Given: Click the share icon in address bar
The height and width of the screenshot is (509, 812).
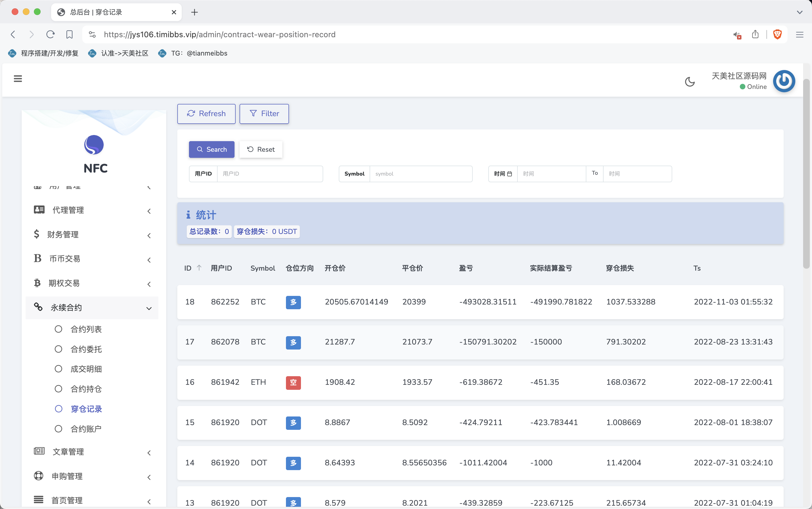Looking at the screenshot, I should pyautogui.click(x=755, y=34).
